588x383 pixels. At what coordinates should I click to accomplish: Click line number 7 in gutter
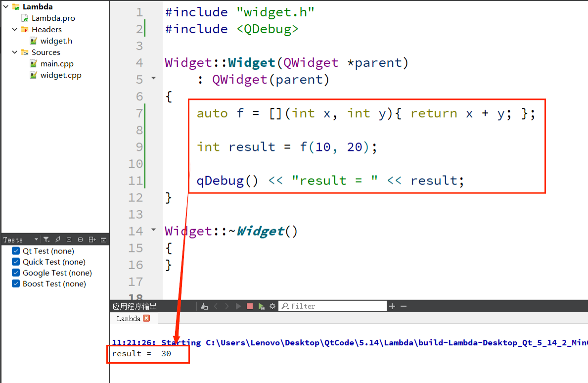pos(139,113)
